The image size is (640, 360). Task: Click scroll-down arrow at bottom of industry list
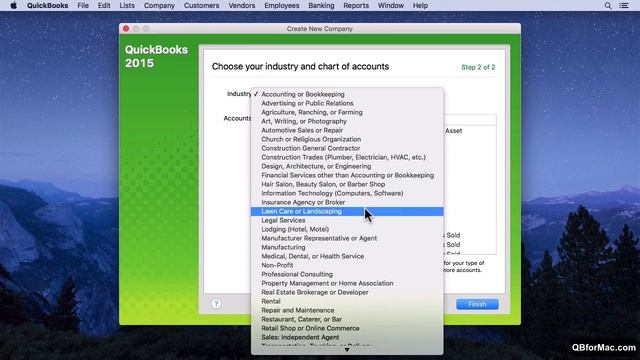347,350
